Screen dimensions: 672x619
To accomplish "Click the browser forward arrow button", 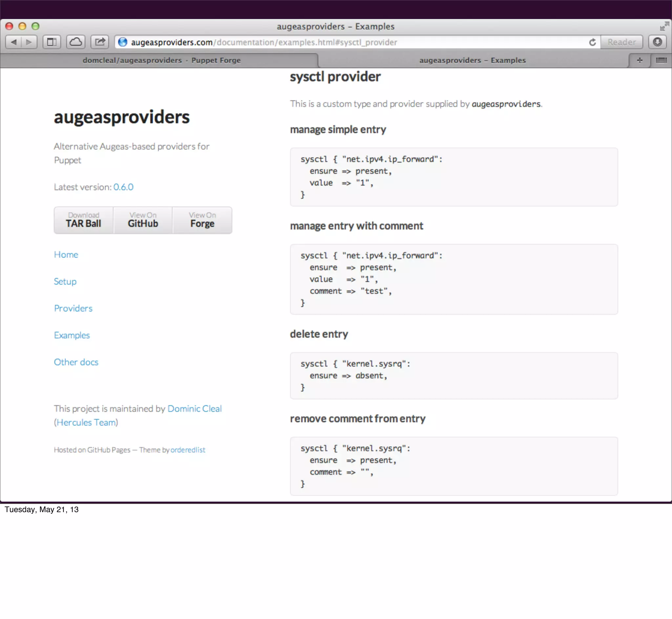I will click(29, 42).
